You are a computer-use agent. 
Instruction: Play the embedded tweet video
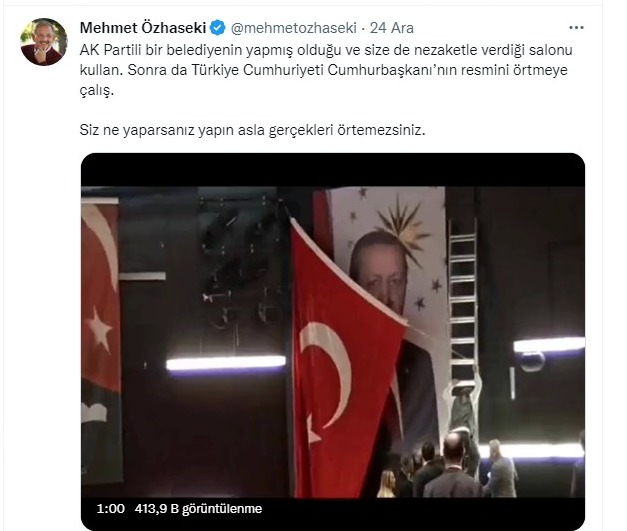pos(333,342)
